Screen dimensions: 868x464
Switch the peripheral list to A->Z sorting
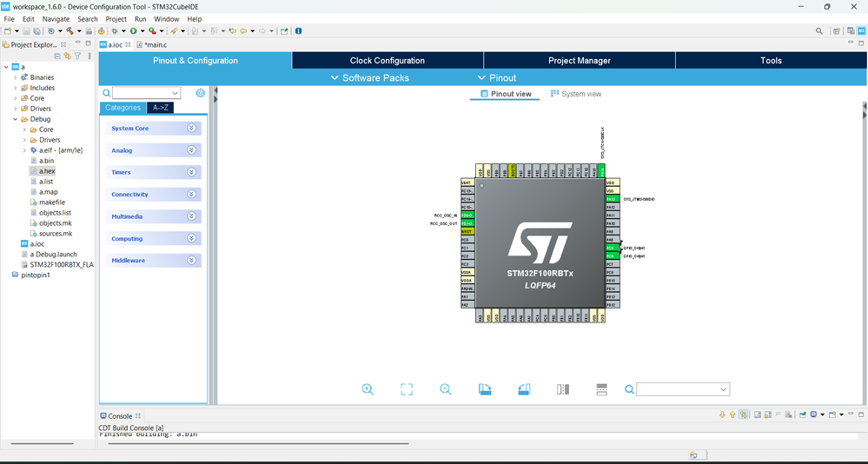pos(160,108)
